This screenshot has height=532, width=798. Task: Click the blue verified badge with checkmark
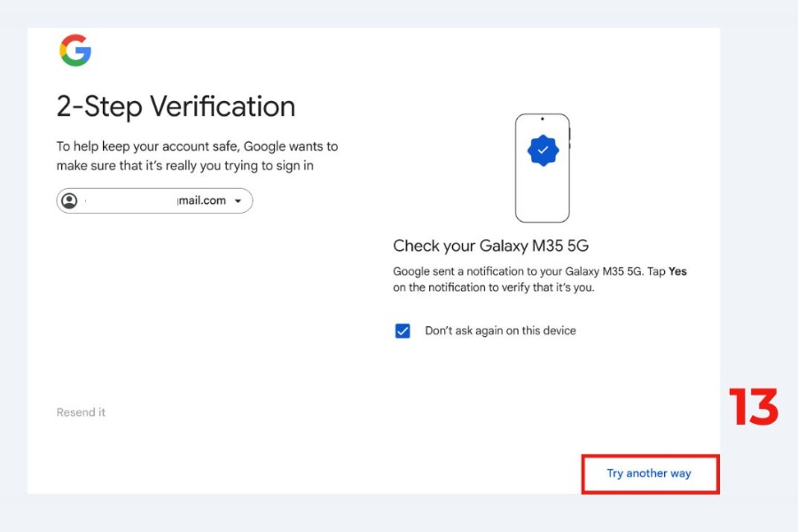543,150
